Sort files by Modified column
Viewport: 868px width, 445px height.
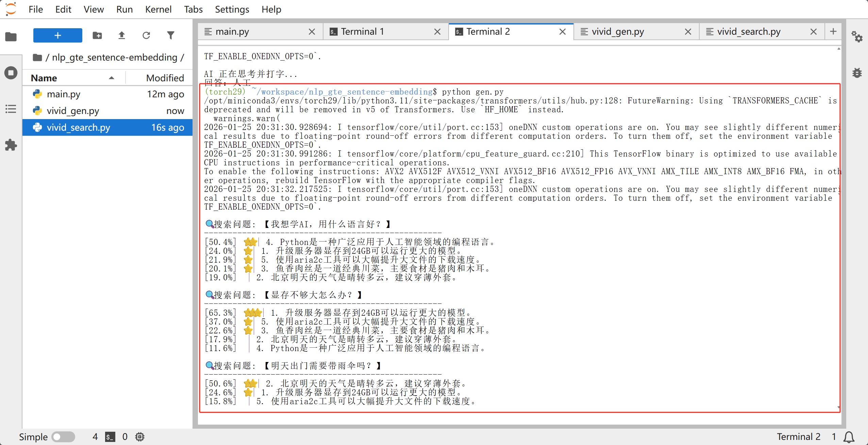(165, 78)
